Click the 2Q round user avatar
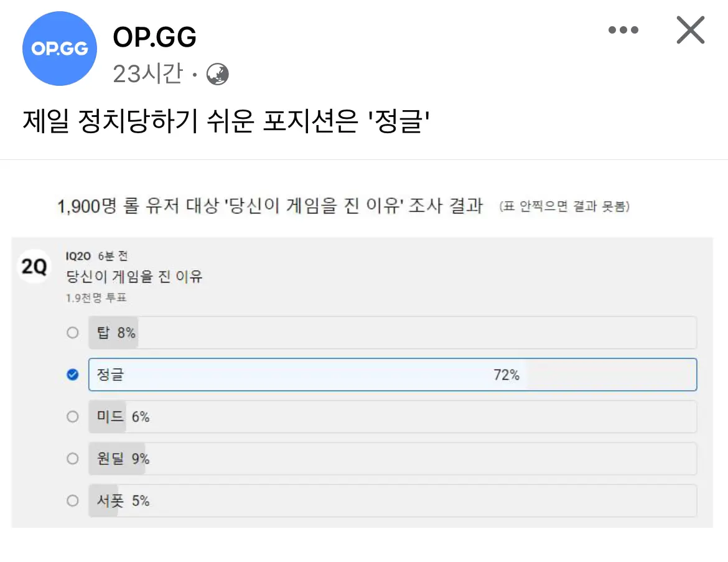Image resolution: width=728 pixels, height=562 pixels. tap(34, 266)
